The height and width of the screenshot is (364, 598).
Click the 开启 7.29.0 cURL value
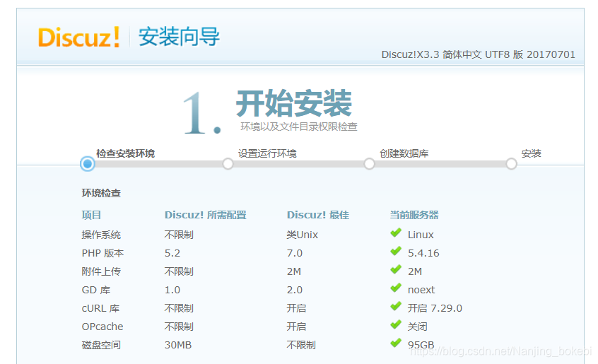click(435, 308)
